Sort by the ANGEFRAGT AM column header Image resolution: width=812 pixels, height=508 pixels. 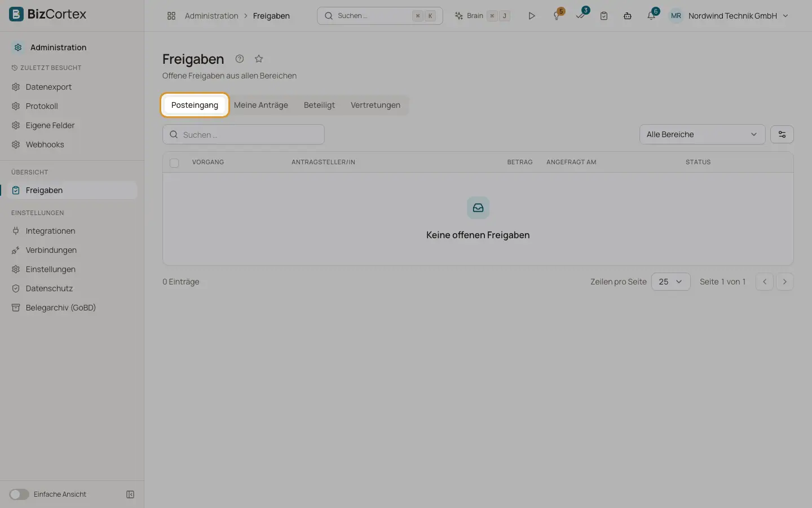571,162
